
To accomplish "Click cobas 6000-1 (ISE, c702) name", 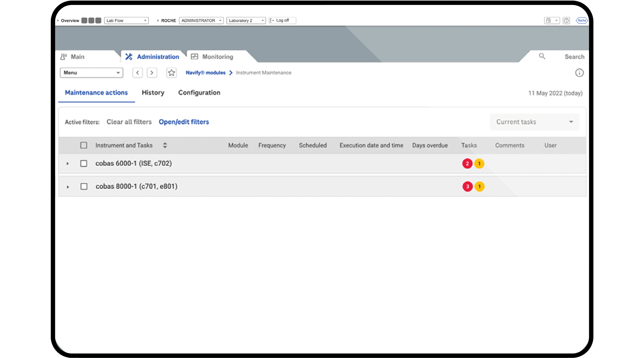I will click(x=134, y=163).
